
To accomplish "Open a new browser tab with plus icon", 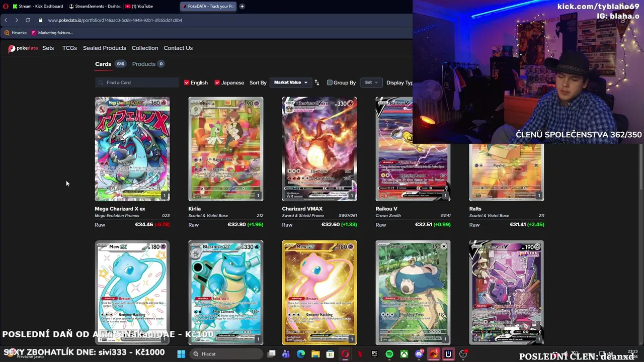I will point(242,6).
